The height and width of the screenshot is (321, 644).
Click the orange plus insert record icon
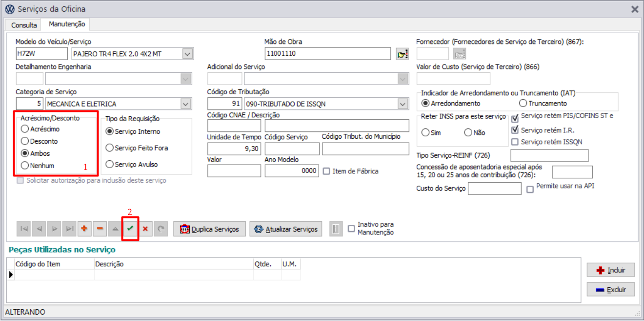point(84,229)
